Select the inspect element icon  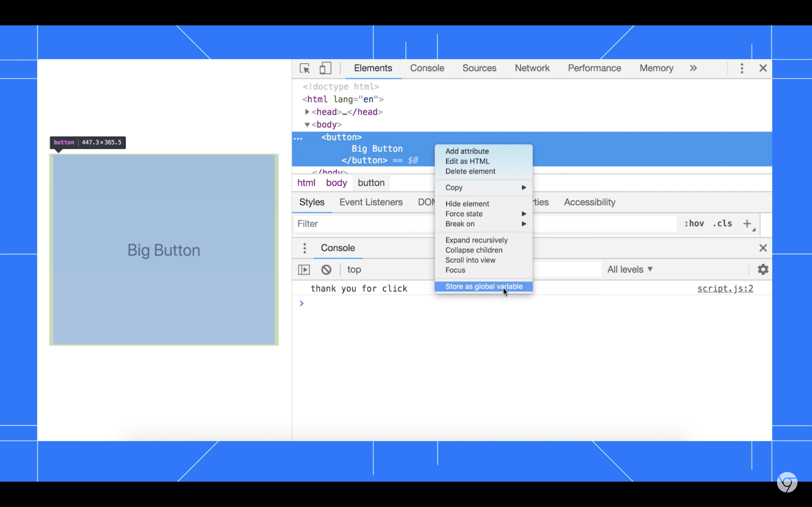point(304,68)
